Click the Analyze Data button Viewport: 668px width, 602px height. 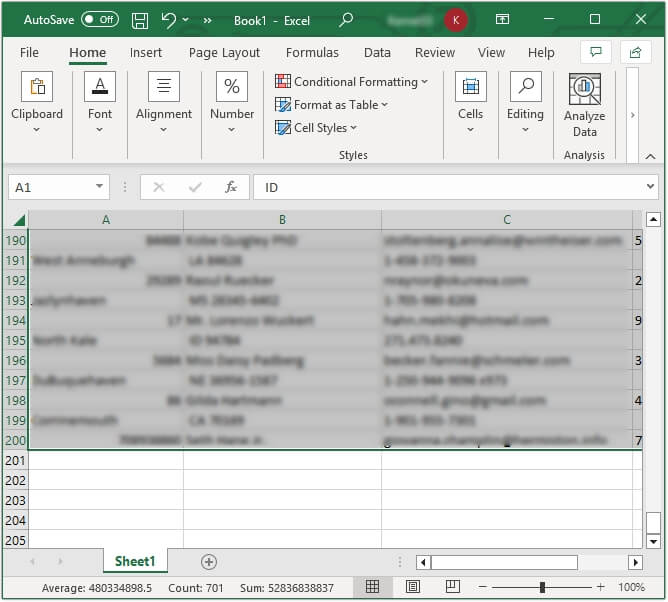pos(584,105)
